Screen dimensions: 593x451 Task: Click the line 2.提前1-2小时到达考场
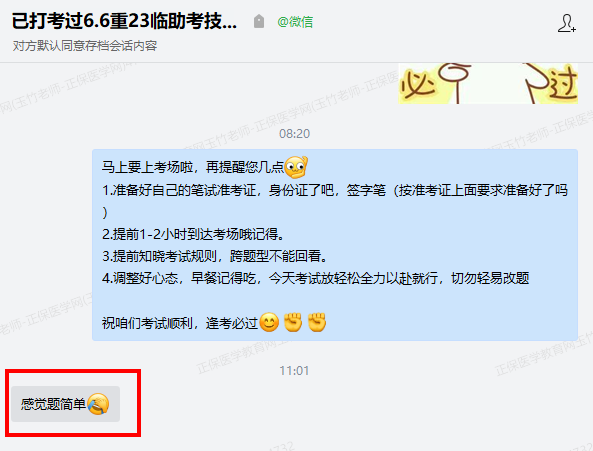[x=193, y=234]
